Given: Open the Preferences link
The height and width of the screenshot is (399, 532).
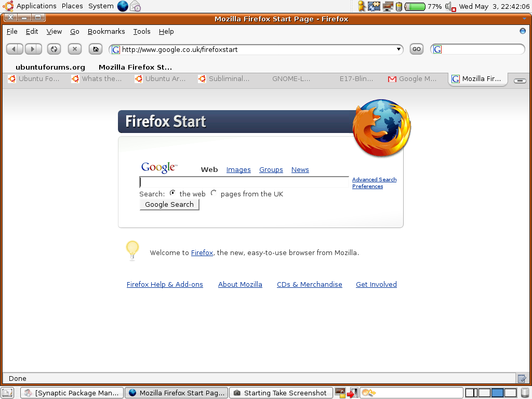Looking at the screenshot, I should click(x=367, y=187).
